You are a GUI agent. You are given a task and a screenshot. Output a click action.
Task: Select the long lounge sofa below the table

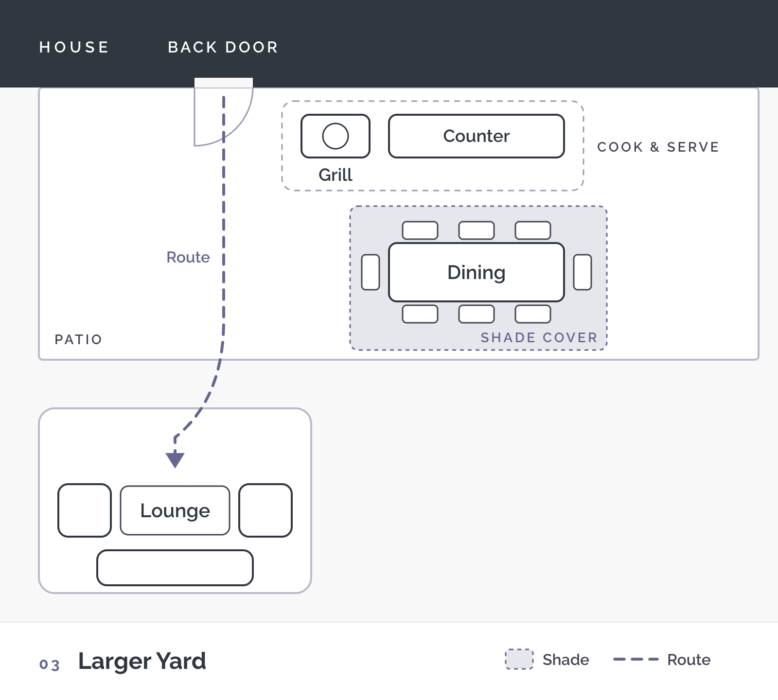click(x=175, y=568)
